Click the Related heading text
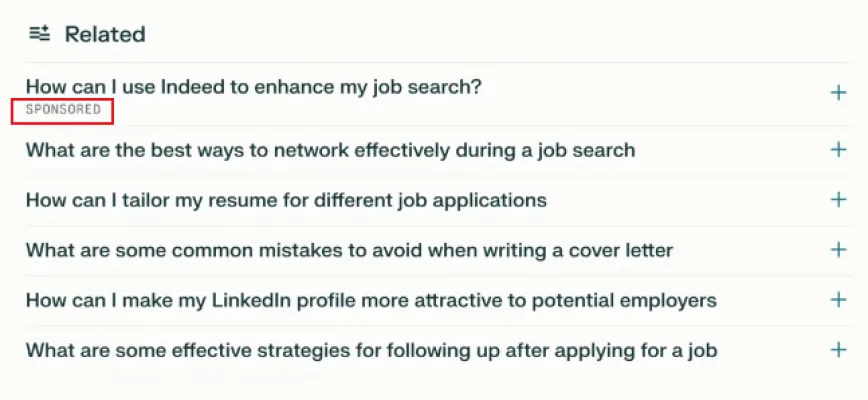The image size is (868, 400). [x=105, y=34]
